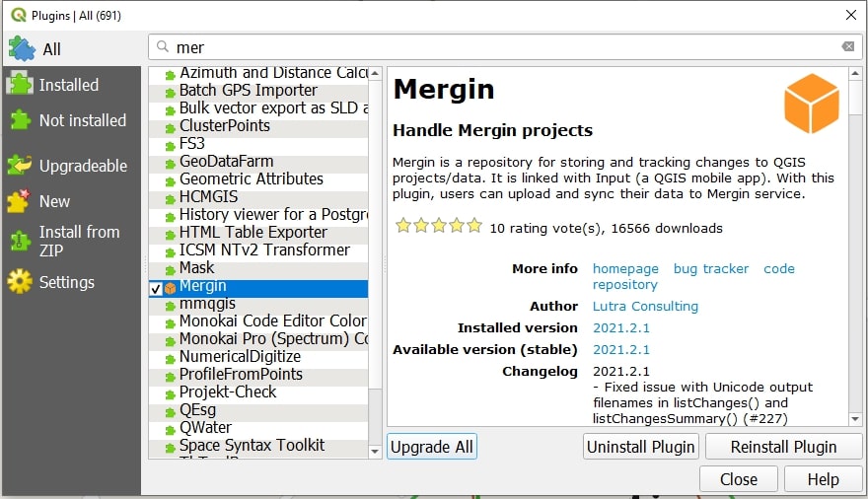Clear the search field text
The image size is (868, 499).
point(847,46)
